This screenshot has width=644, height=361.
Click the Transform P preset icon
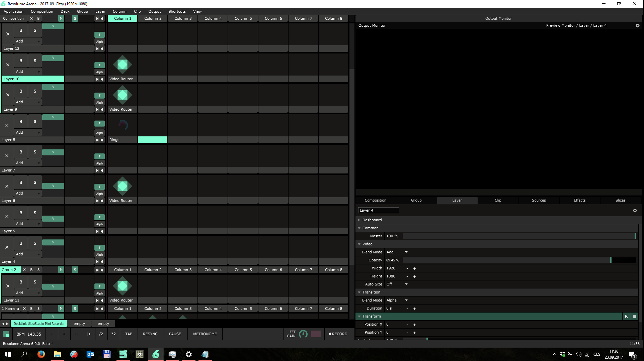[x=626, y=316]
